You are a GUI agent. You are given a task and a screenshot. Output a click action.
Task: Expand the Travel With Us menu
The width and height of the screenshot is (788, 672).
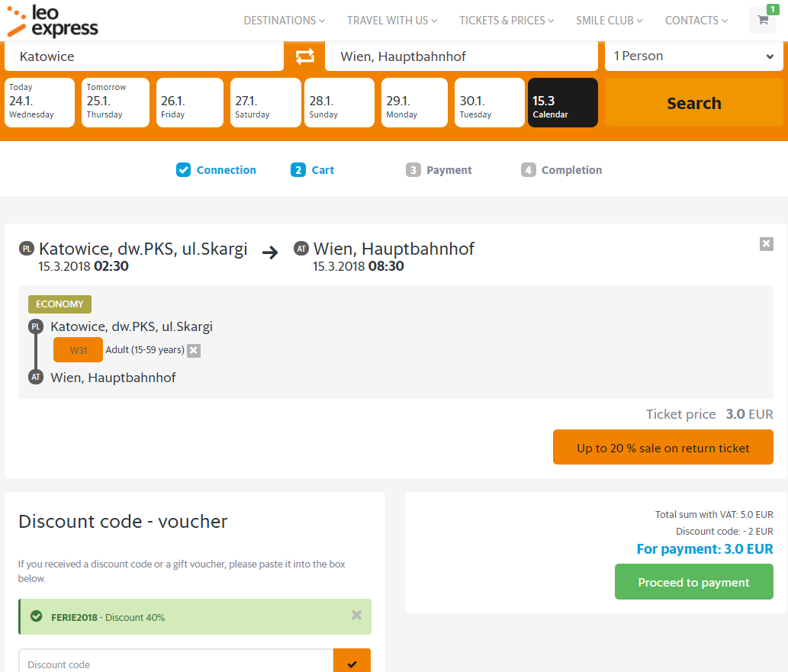392,21
